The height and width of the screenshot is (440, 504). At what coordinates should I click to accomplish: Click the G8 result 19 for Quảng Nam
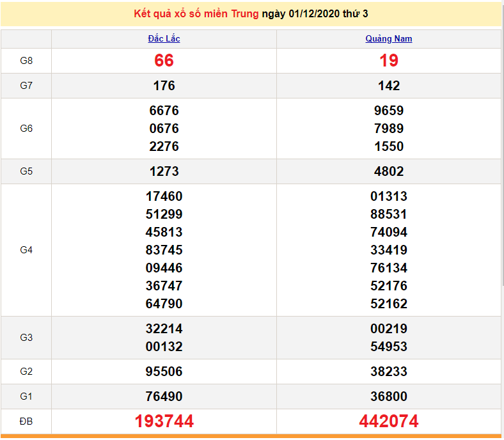click(388, 61)
